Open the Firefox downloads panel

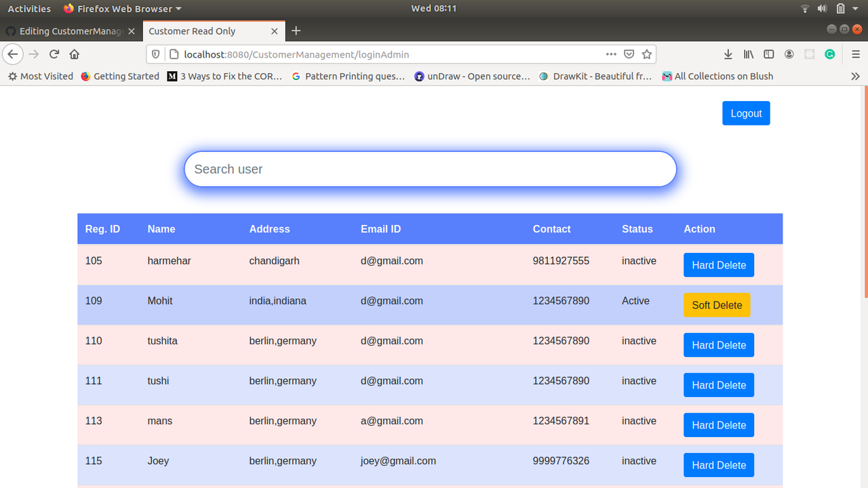pyautogui.click(x=728, y=54)
